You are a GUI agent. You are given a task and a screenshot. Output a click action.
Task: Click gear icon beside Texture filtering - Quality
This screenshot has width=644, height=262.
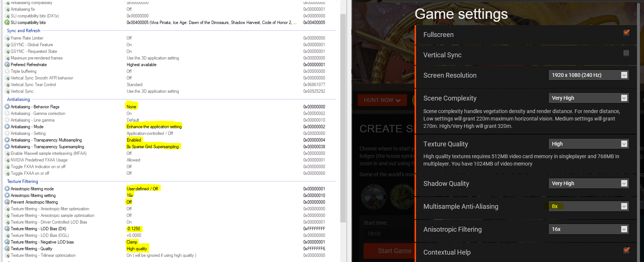[7, 249]
